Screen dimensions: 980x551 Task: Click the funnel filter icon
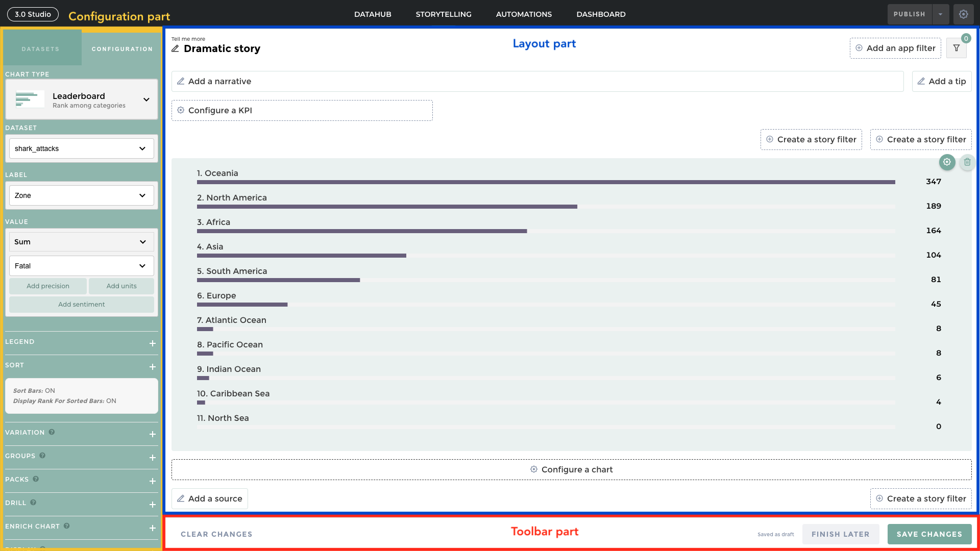click(x=957, y=48)
